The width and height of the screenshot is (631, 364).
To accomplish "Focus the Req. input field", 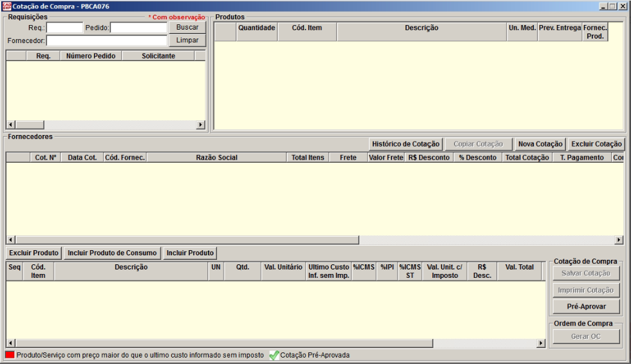I will tap(64, 27).
